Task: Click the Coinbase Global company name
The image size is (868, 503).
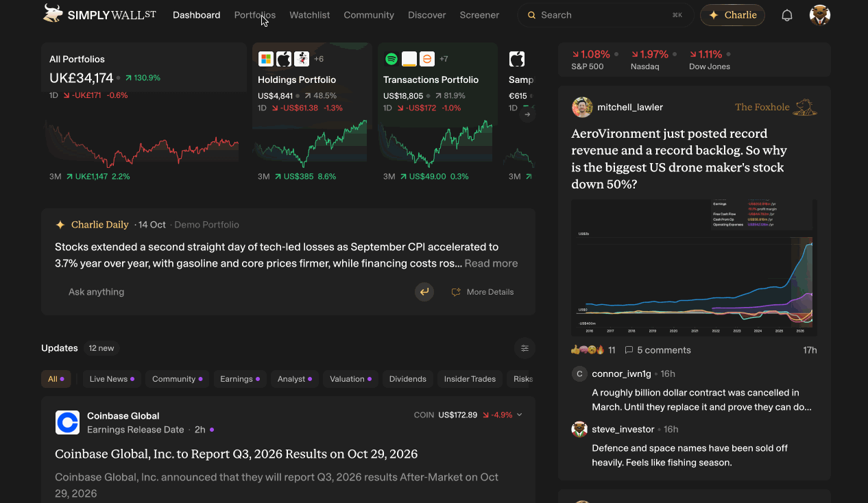Action: pyautogui.click(x=123, y=416)
